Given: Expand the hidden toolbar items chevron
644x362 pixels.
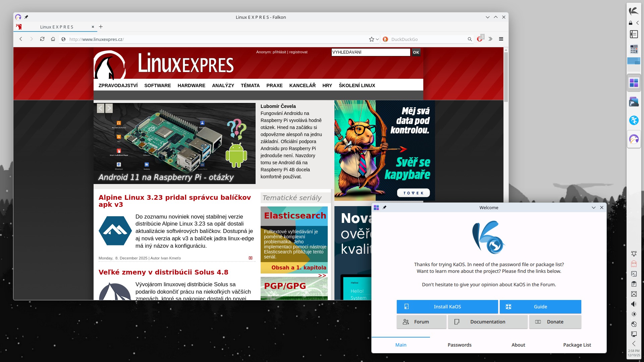Looking at the screenshot, I should point(490,39).
